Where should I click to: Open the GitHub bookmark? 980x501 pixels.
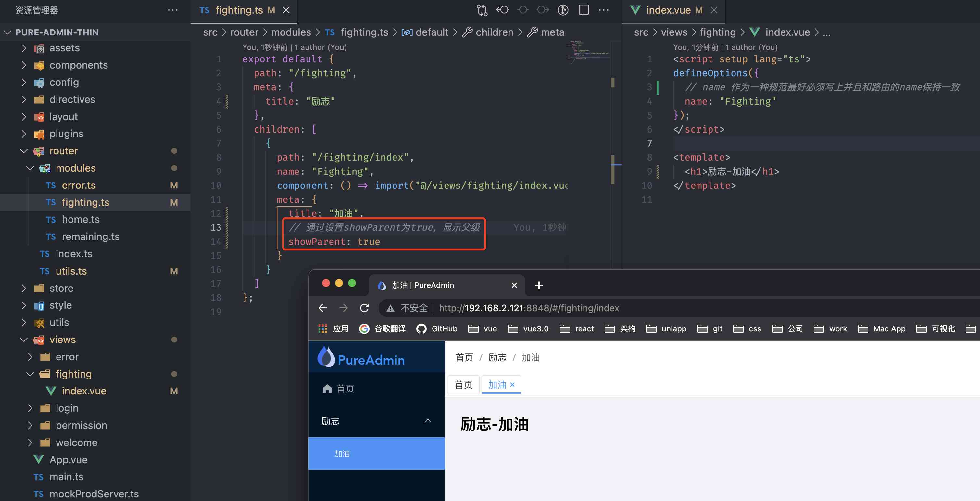pos(437,328)
